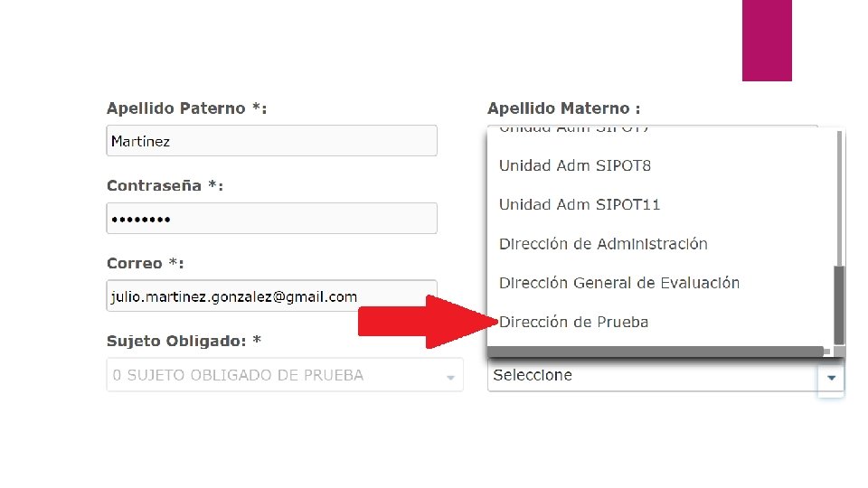Select Dirección de Administración option
This screenshot has height=488, width=868.
pos(603,244)
